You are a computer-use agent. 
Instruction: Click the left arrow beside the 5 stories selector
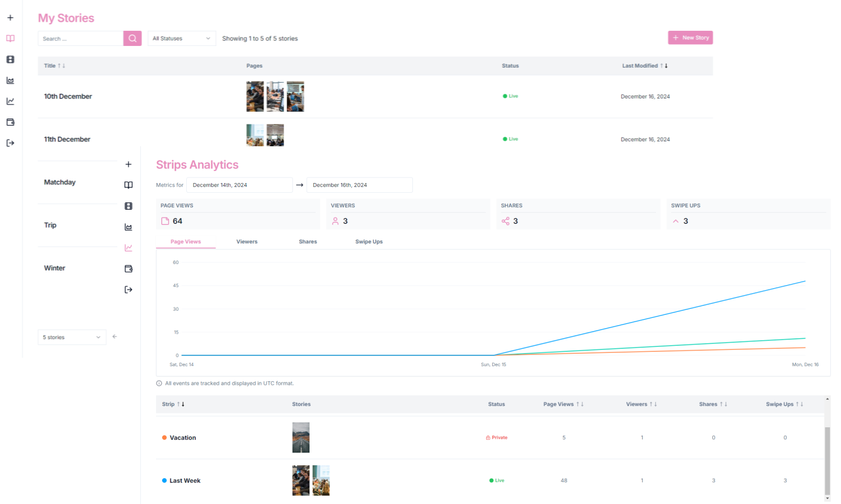click(115, 337)
